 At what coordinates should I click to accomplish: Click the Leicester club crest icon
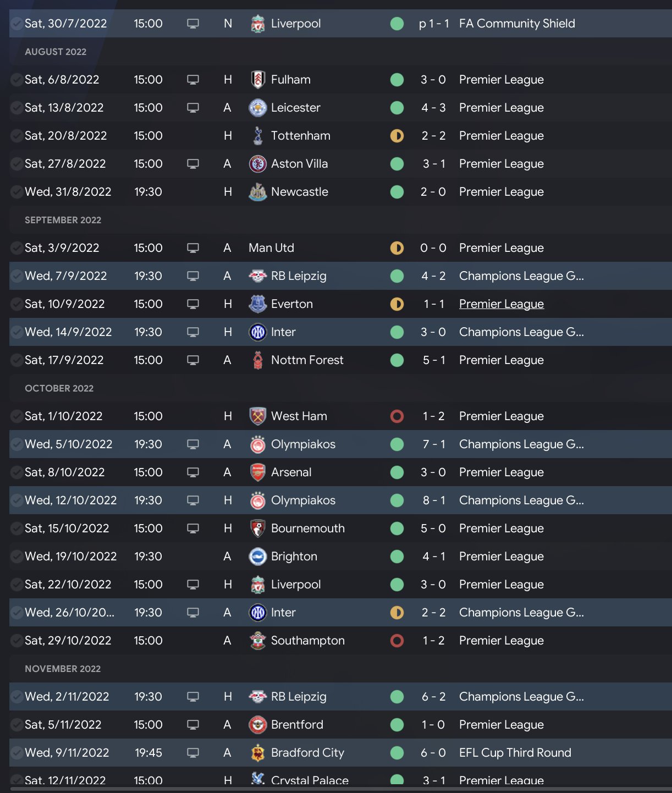tap(257, 108)
